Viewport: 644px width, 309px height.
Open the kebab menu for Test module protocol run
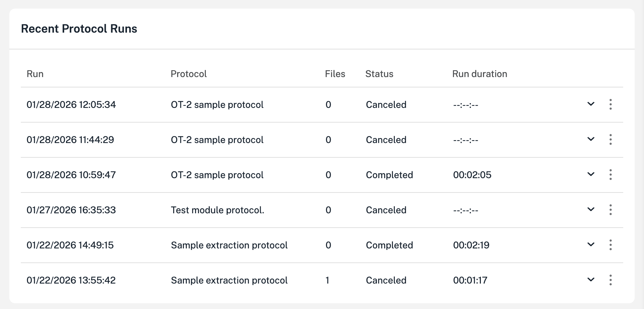611,210
